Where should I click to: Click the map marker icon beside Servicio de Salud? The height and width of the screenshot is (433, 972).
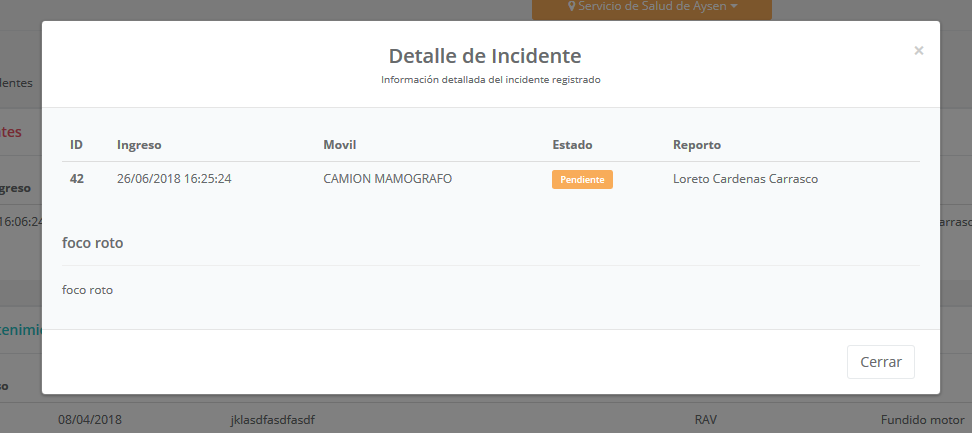pos(572,7)
